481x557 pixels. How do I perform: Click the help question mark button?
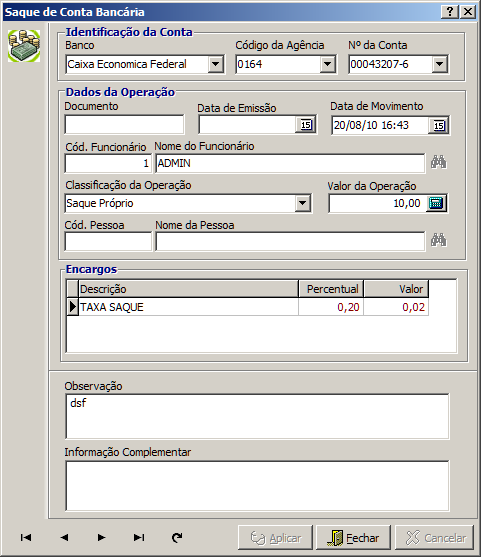450,12
